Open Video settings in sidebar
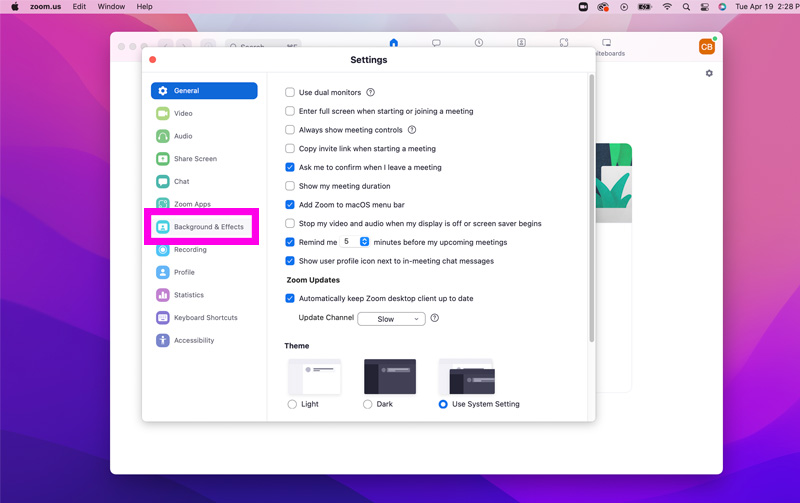This screenshot has height=503, width=800. click(x=204, y=113)
